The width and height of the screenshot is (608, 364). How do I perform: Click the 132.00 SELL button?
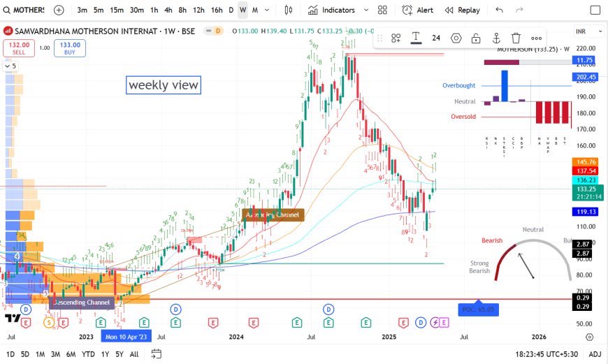click(19, 48)
